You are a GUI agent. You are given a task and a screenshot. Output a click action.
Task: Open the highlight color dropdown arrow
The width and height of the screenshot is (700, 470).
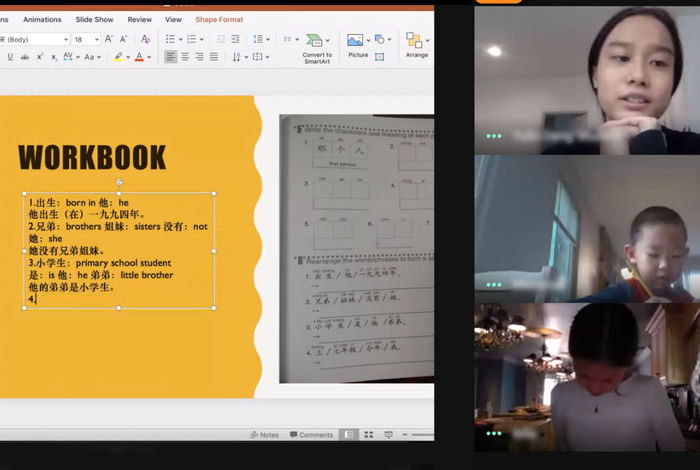(128, 57)
